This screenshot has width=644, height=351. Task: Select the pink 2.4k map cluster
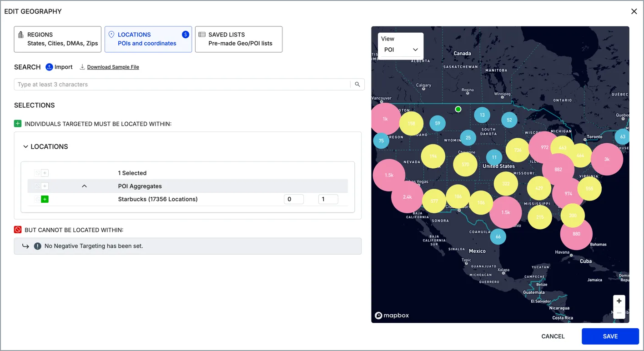click(407, 197)
